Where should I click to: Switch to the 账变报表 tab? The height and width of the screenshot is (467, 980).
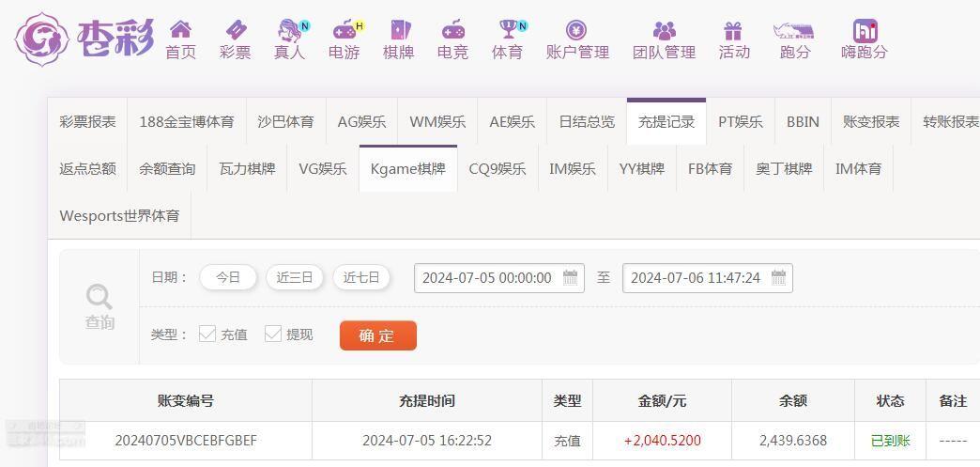(x=871, y=121)
